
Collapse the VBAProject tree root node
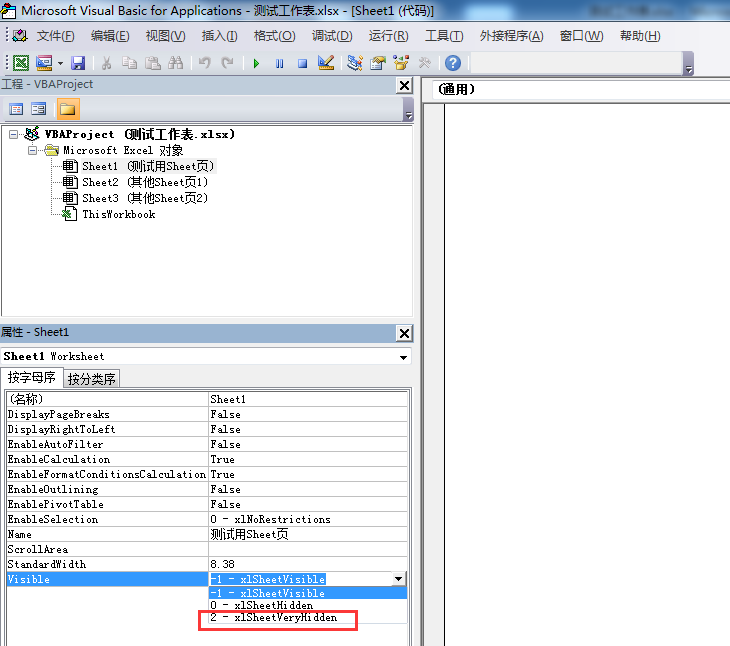click(x=13, y=134)
